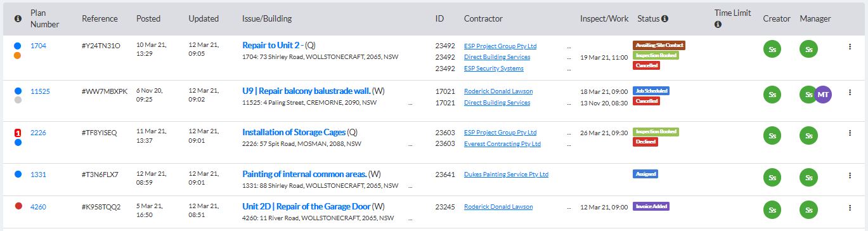
Task: Expand ellipsis beside ESP Project Group in row 1704
Action: [x=569, y=46]
